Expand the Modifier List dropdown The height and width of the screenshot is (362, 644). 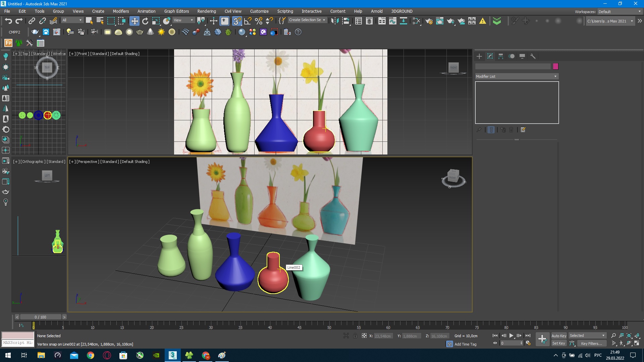pyautogui.click(x=517, y=76)
